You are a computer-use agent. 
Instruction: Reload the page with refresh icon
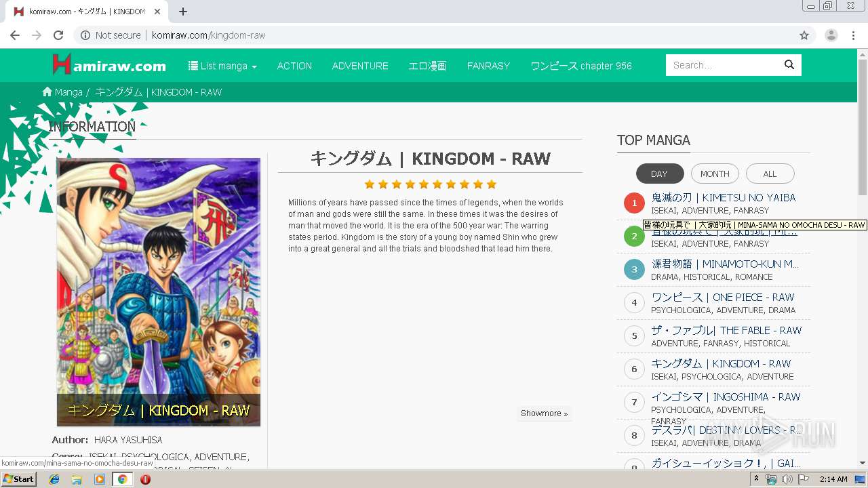pyautogui.click(x=58, y=35)
